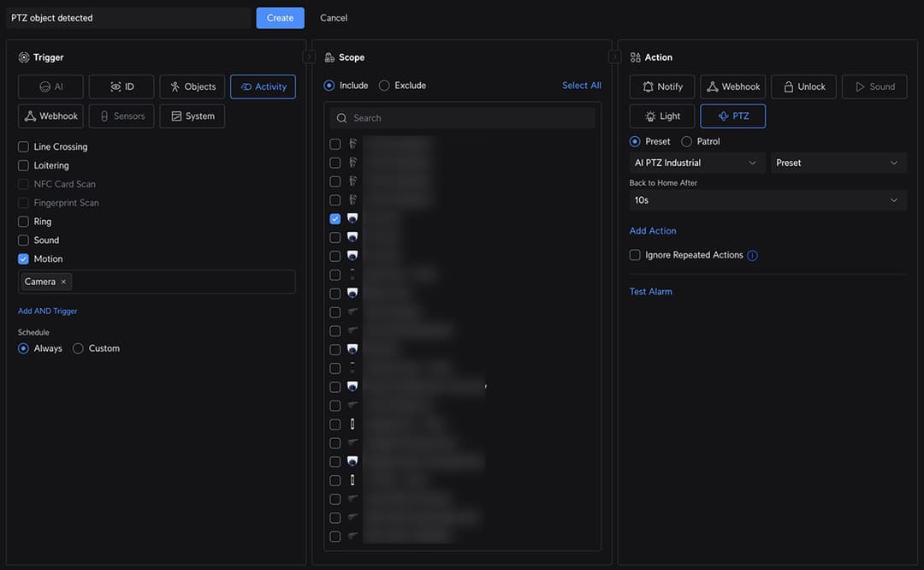Click the play icon on Sound

861,86
